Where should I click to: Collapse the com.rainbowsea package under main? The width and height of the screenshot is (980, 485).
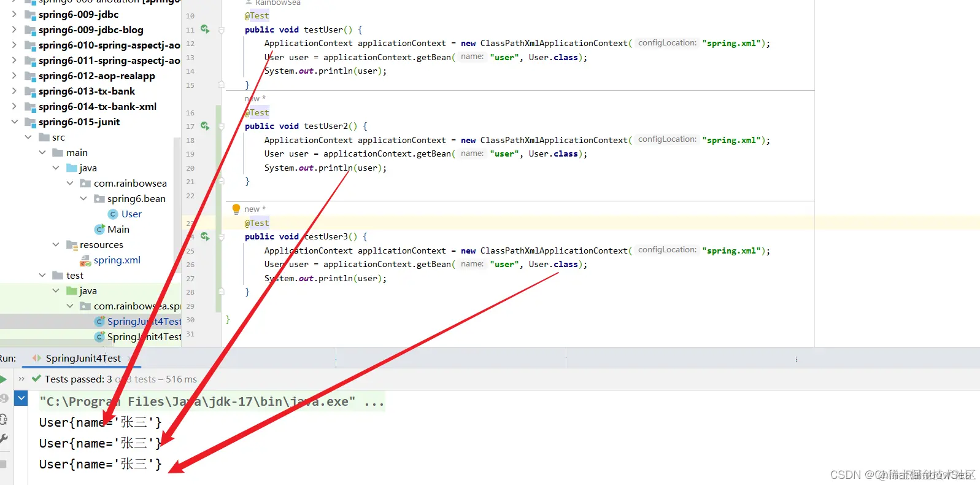coord(70,183)
